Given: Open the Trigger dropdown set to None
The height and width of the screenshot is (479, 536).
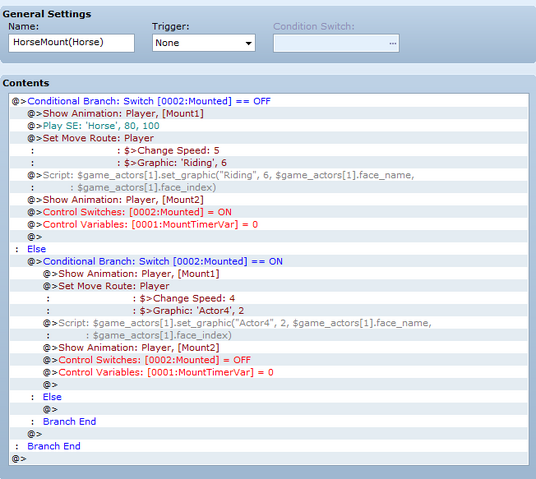Looking at the screenshot, I should 204,43.
